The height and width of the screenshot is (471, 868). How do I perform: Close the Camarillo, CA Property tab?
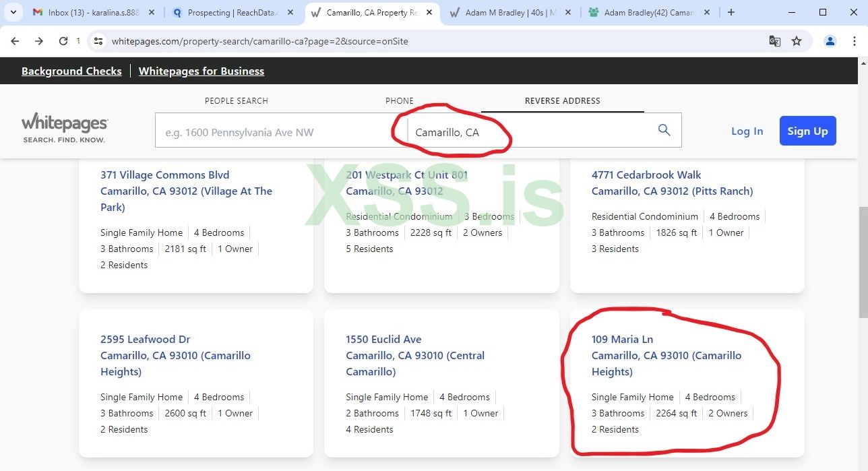[429, 12]
